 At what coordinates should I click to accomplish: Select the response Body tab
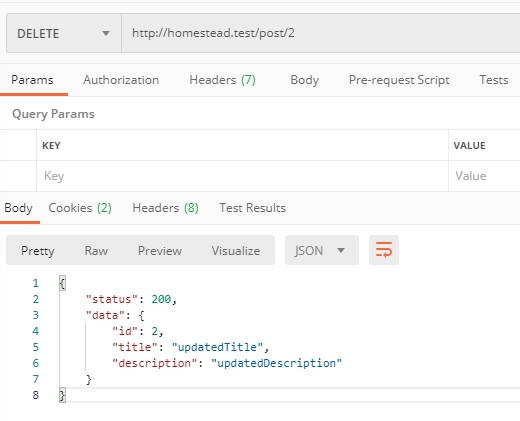coord(18,208)
